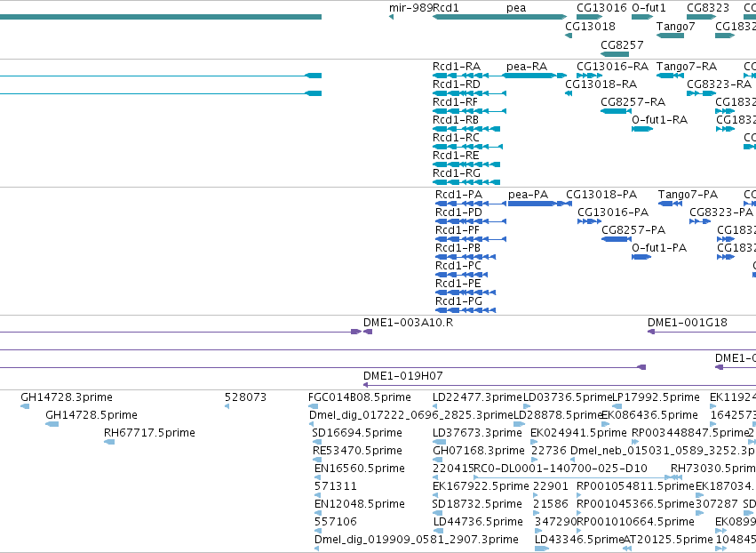The image size is (756, 553).
Task: Click the LD44736.5prime EST label
Action: [478, 522]
